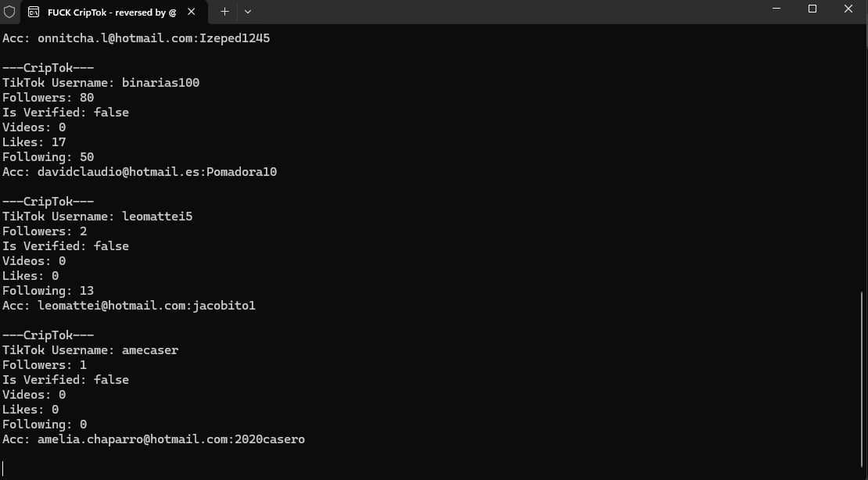The height and width of the screenshot is (480, 868).
Task: Expand the new tab profile dropdown chevron
Action: click(x=248, y=12)
